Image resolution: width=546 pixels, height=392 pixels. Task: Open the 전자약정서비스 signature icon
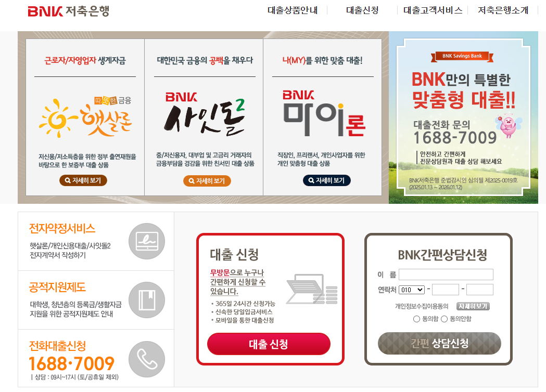147,241
